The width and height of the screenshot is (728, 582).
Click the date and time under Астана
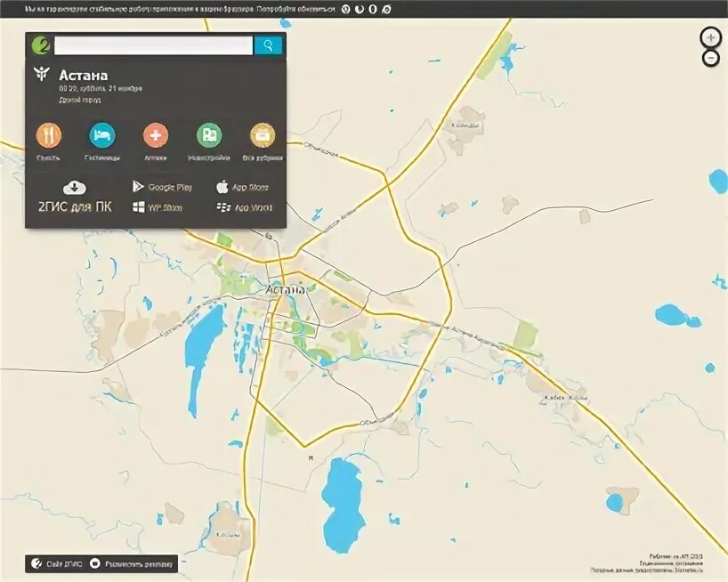[x=101, y=88]
